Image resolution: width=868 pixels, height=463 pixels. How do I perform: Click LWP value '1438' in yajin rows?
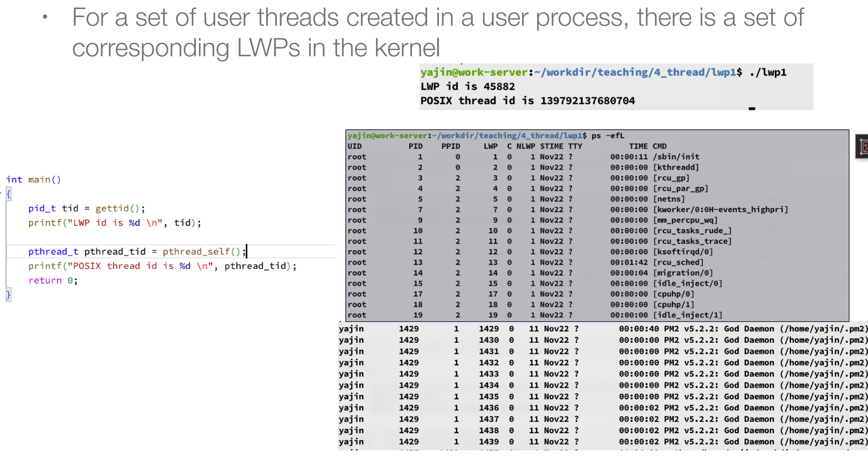[489, 431]
